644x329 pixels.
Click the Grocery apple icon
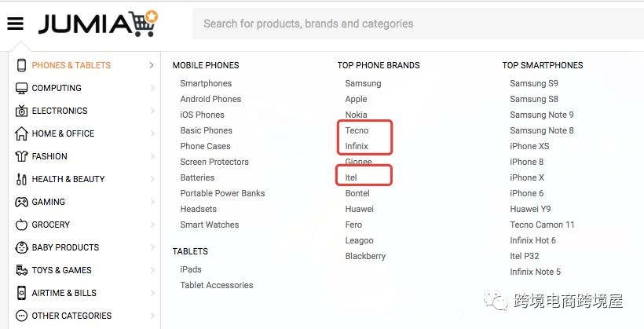coord(21,225)
